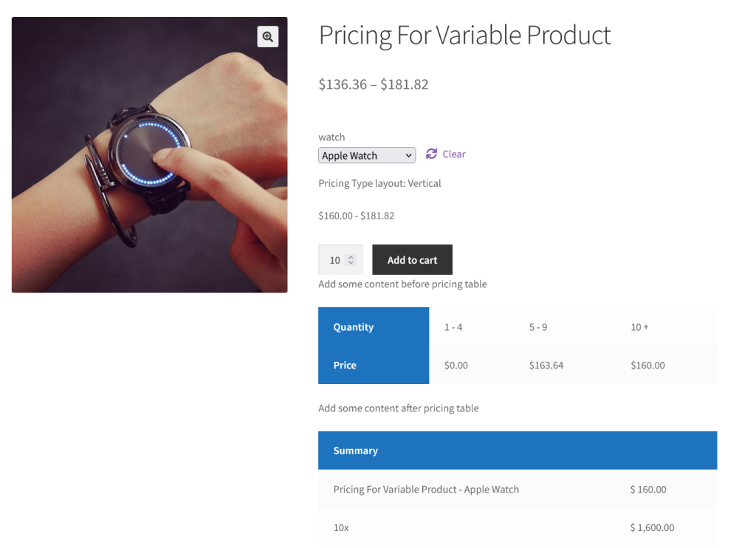
Task: Click the Summary table header
Action: 356,451
